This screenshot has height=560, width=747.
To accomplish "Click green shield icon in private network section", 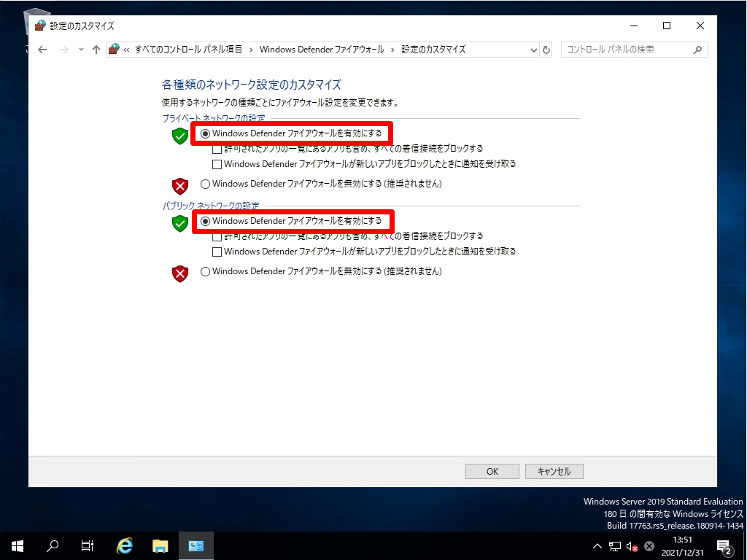I will tap(180, 136).
